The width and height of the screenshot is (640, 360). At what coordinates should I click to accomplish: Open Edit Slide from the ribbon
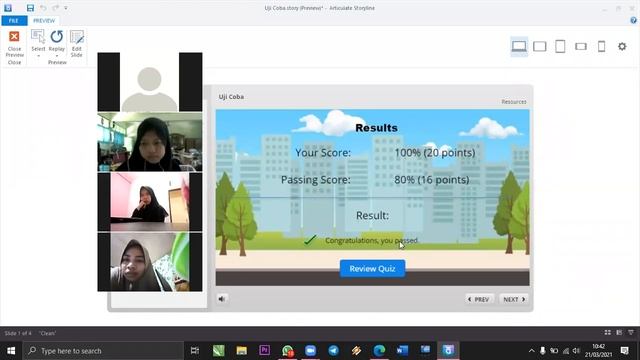77,44
